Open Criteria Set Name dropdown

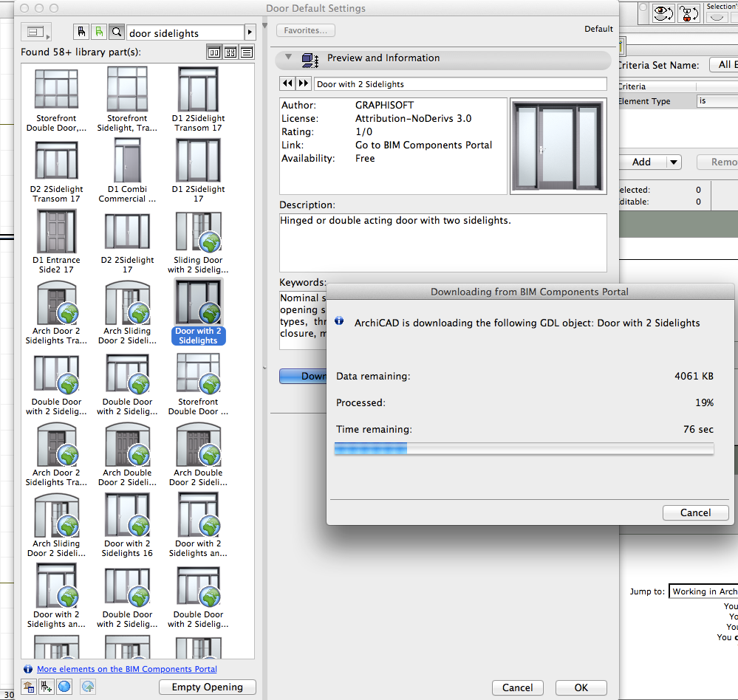click(x=723, y=65)
